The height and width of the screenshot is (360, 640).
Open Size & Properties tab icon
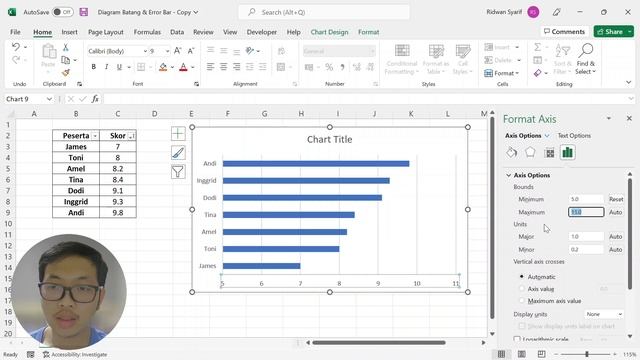click(x=549, y=153)
